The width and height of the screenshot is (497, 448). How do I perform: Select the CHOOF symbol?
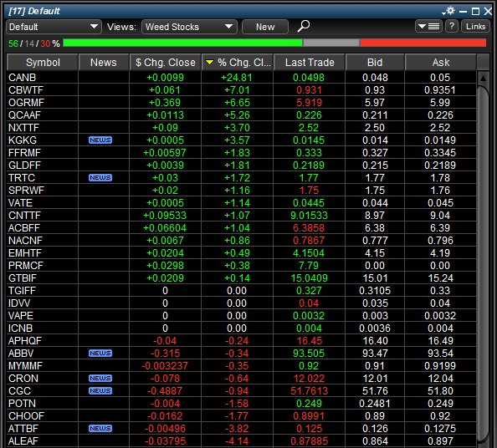[26, 415]
